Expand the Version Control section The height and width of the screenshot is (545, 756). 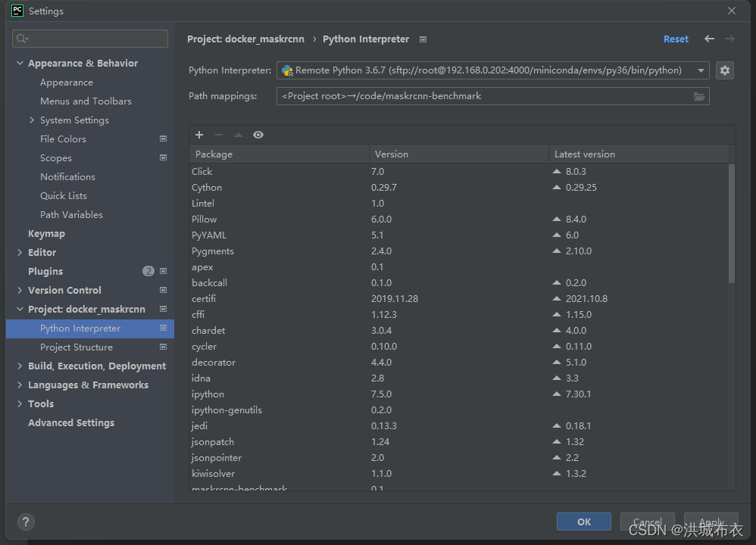(20, 290)
